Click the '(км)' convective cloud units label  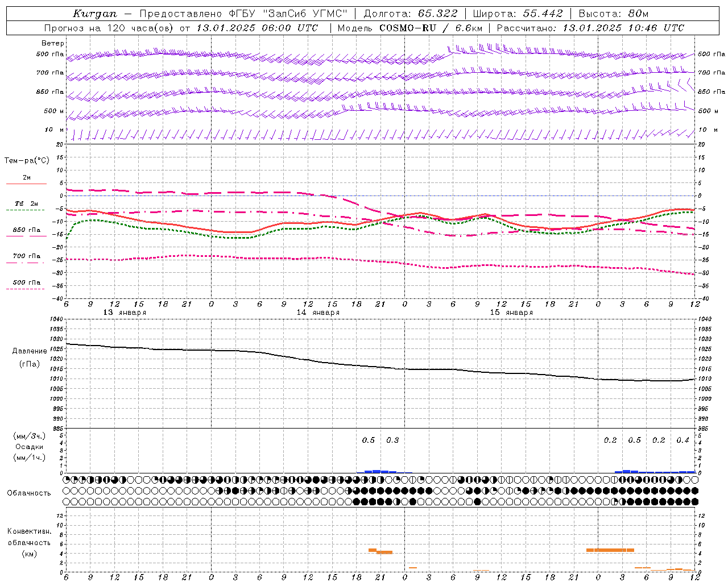(x=29, y=554)
